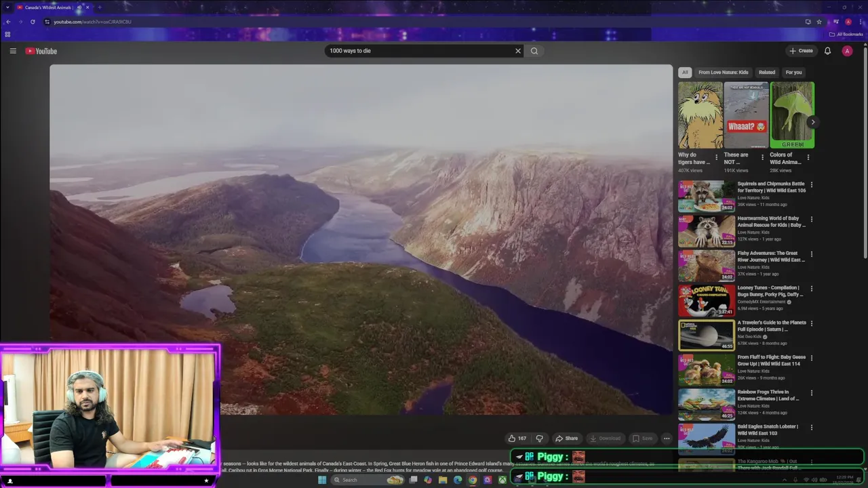Go back in the browser

tap(8, 22)
